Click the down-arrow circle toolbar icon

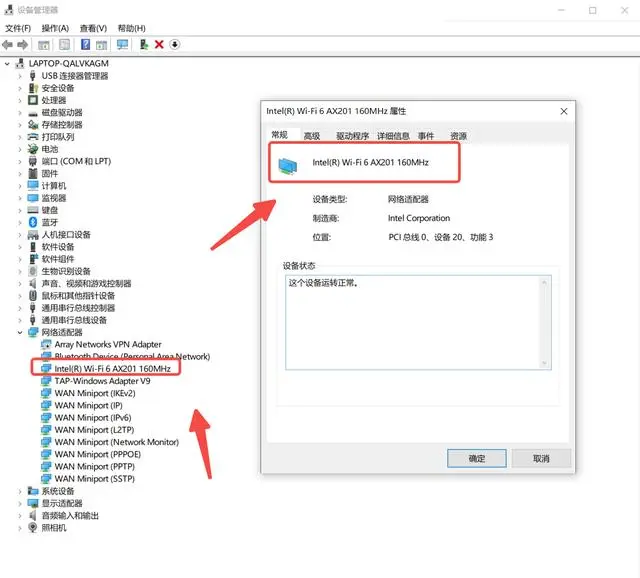[175, 45]
